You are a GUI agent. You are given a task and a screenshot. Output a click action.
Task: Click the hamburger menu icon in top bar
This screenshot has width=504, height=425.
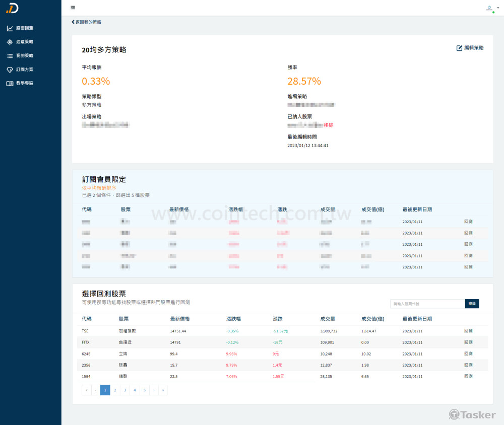(x=73, y=8)
